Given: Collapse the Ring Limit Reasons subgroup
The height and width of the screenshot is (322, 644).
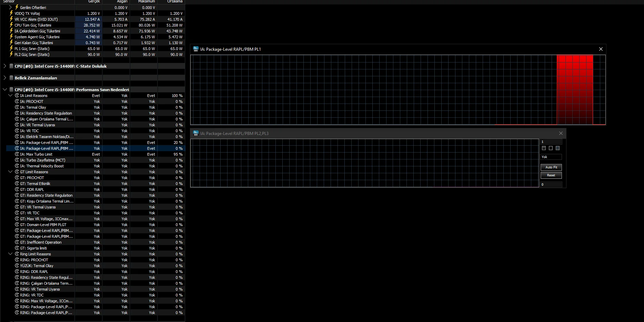Looking at the screenshot, I should (10, 254).
